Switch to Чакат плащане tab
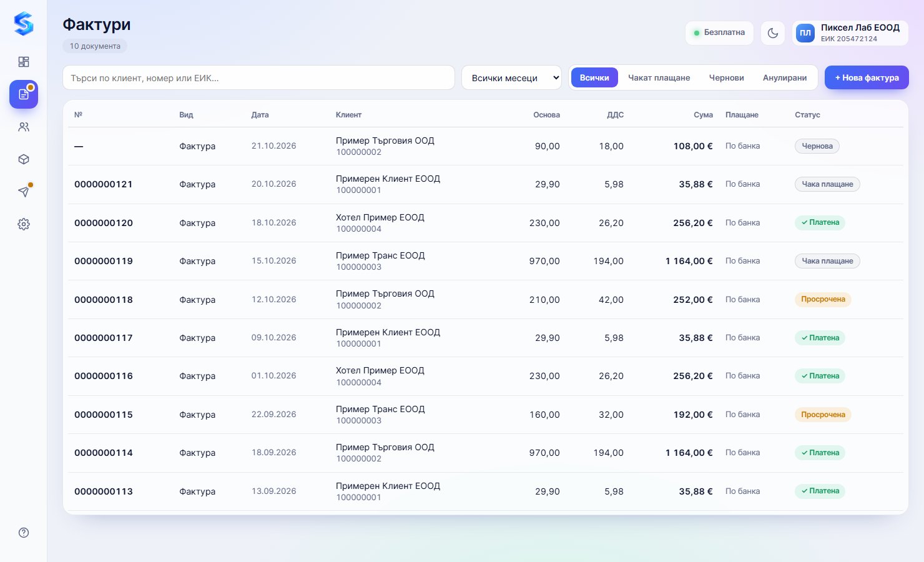 659,78
